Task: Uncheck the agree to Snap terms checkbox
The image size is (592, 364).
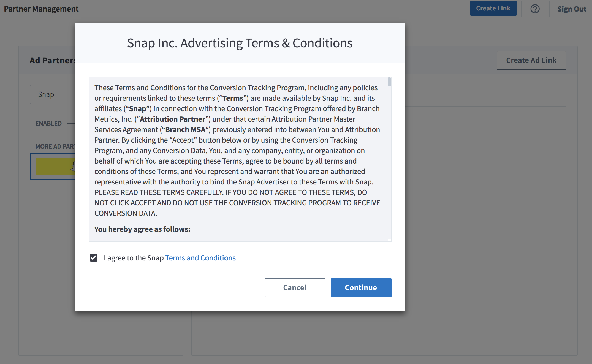Action: pos(94,258)
